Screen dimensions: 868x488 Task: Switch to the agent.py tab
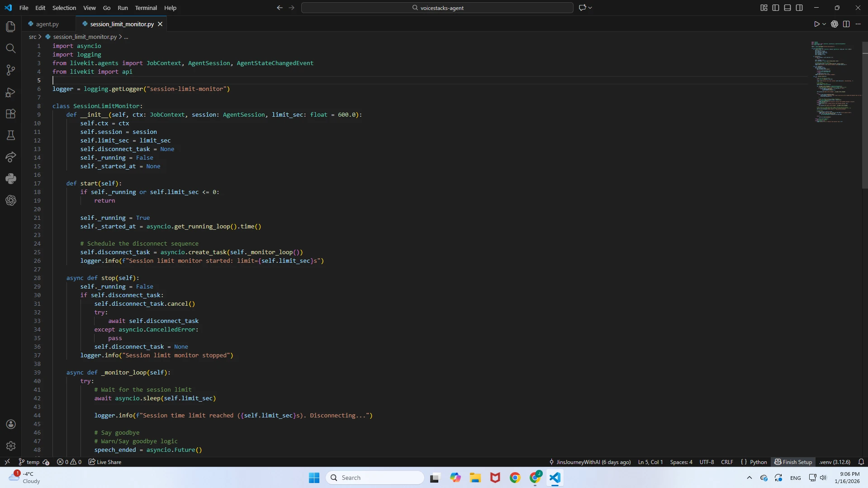(47, 24)
